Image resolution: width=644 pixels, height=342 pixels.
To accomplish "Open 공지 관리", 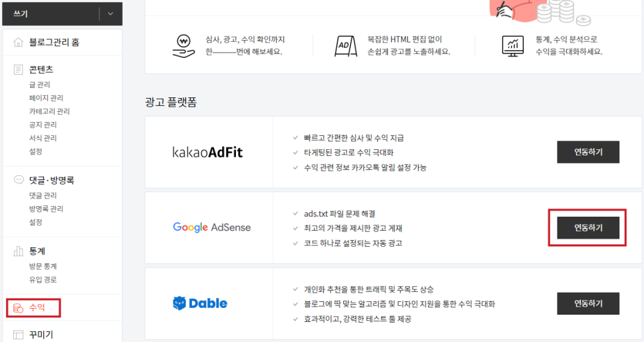I will point(43,125).
